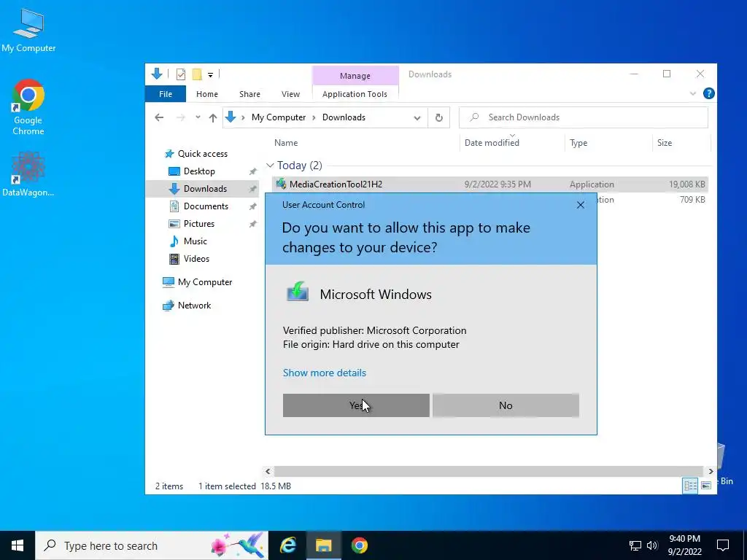Go back with the back arrow
The width and height of the screenshot is (747, 560).
click(159, 117)
